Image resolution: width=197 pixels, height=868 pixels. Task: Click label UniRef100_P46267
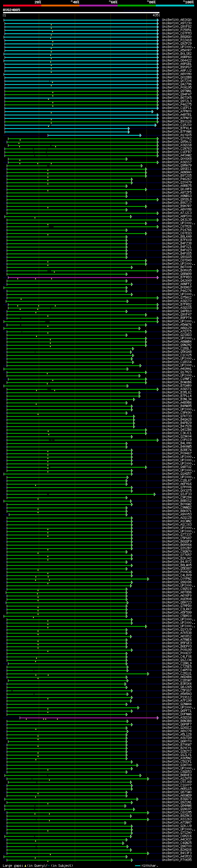[177, 179]
